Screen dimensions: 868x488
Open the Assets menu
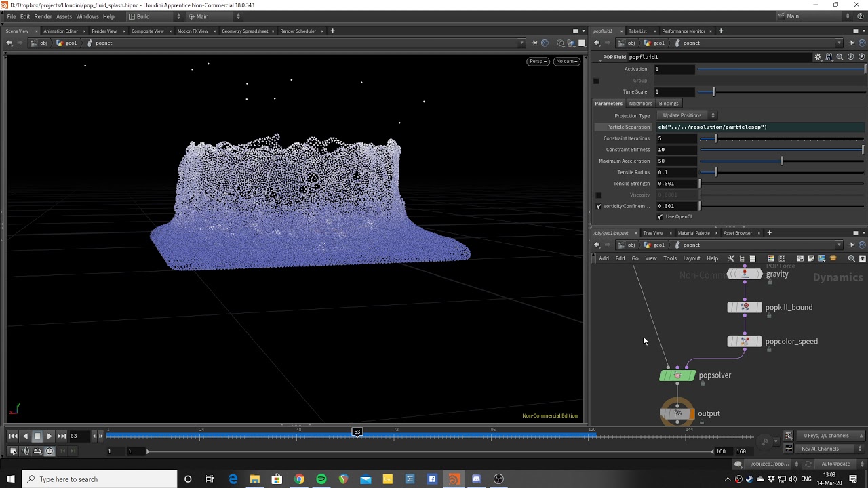(x=64, y=16)
